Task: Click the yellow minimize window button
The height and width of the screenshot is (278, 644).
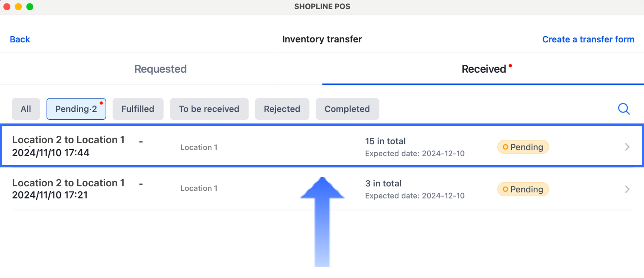Action: tap(18, 7)
